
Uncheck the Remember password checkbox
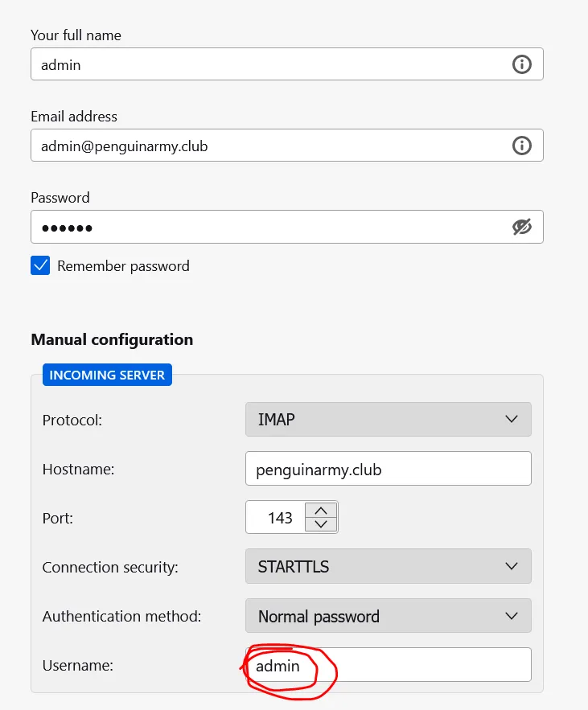(x=40, y=266)
